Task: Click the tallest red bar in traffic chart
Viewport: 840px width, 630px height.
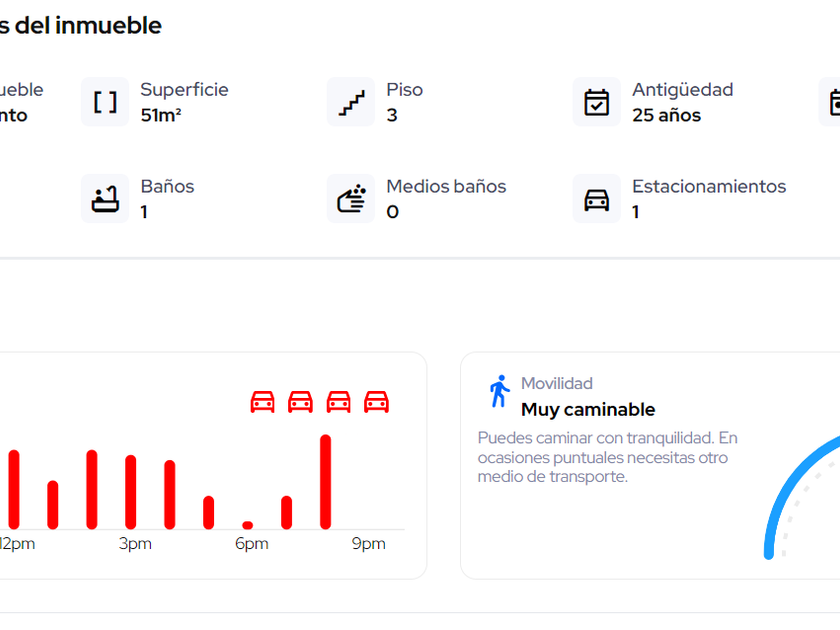Action: pos(325,481)
